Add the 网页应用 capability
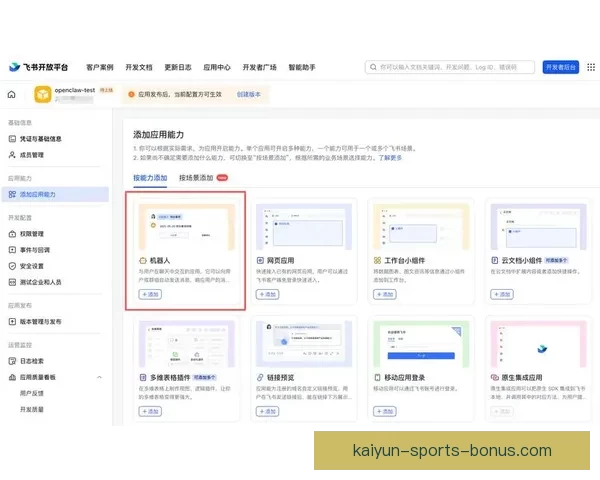Viewport: 600px width, 480px height. click(267, 294)
